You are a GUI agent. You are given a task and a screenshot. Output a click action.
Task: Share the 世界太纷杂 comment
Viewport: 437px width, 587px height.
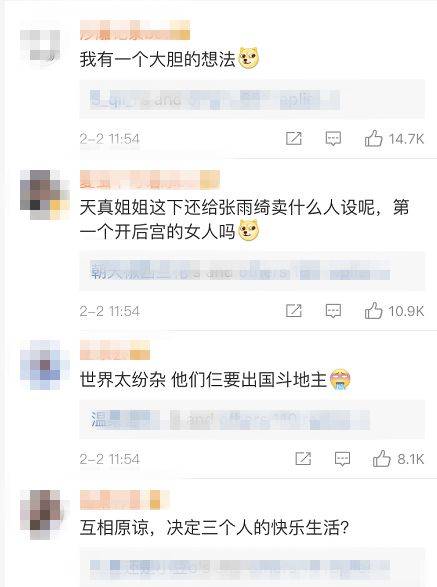tap(303, 458)
